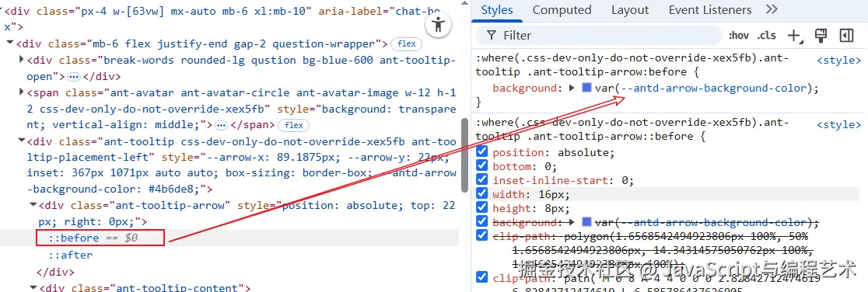This screenshot has height=292, width=868.
Task: Select the ::after pseudo-element node
Action: point(71,255)
